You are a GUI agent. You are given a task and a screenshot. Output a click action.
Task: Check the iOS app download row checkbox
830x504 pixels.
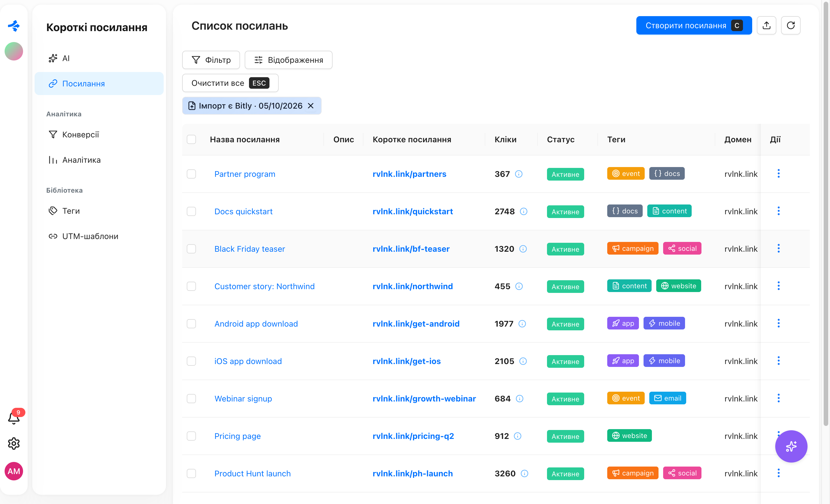click(191, 361)
